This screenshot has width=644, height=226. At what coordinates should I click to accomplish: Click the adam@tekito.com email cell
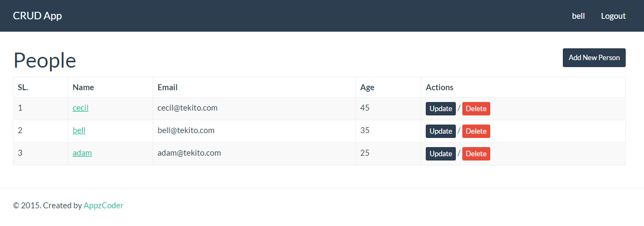pyautogui.click(x=254, y=154)
